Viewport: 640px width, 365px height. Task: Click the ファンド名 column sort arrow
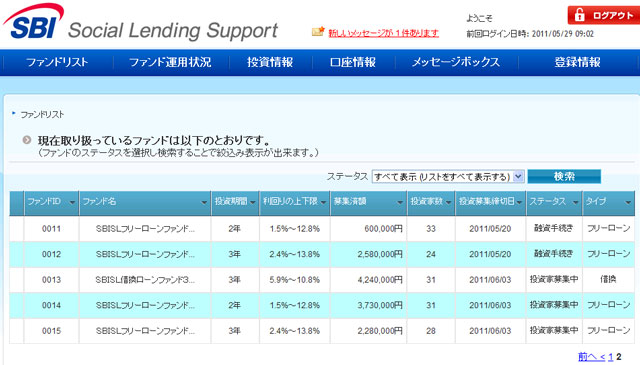[204, 202]
